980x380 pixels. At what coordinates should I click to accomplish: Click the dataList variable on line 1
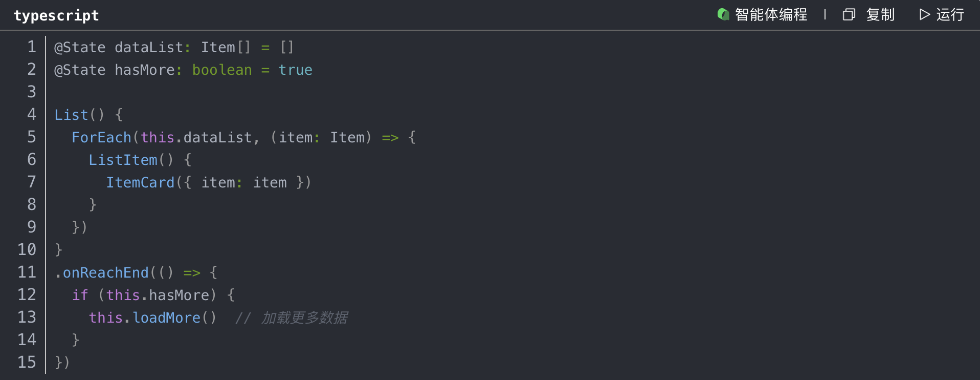coord(149,47)
